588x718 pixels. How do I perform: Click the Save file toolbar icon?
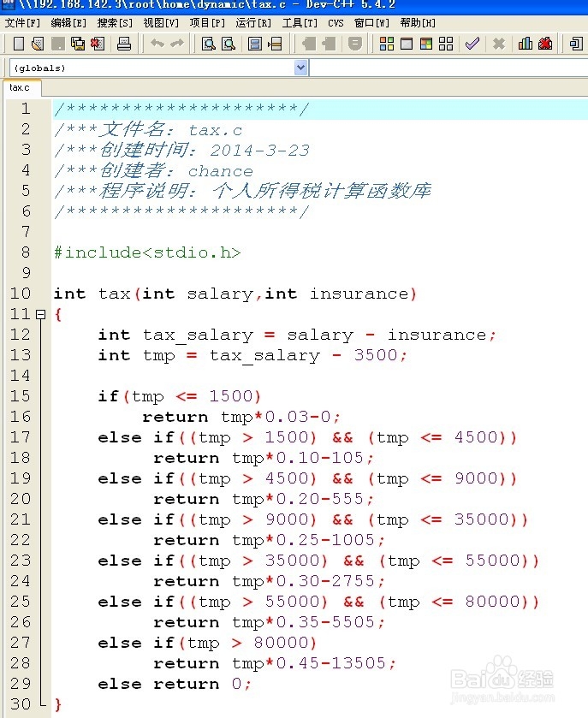(57, 44)
